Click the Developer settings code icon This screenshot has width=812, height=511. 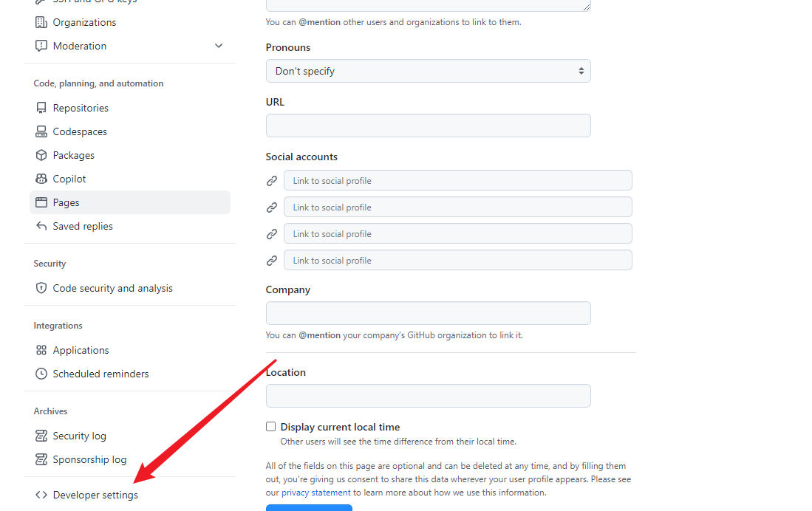pos(41,495)
